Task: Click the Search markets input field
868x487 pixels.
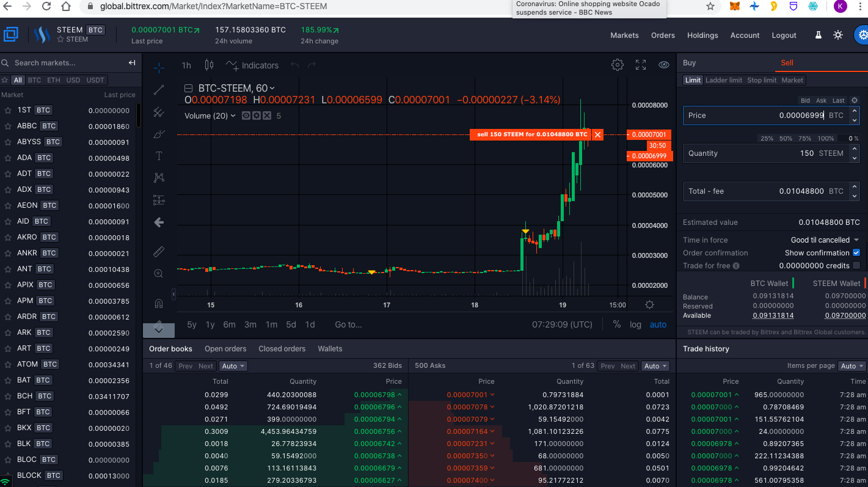Action: [x=67, y=62]
